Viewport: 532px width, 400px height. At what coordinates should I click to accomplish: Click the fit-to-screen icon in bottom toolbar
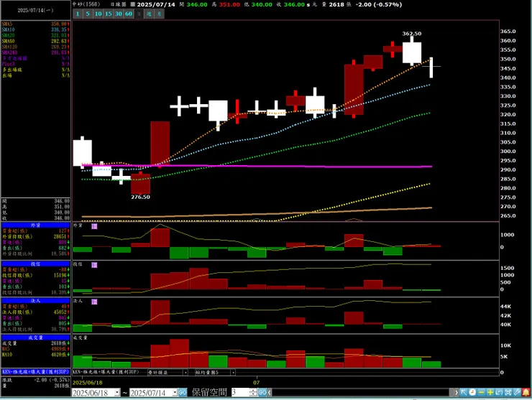508,392
